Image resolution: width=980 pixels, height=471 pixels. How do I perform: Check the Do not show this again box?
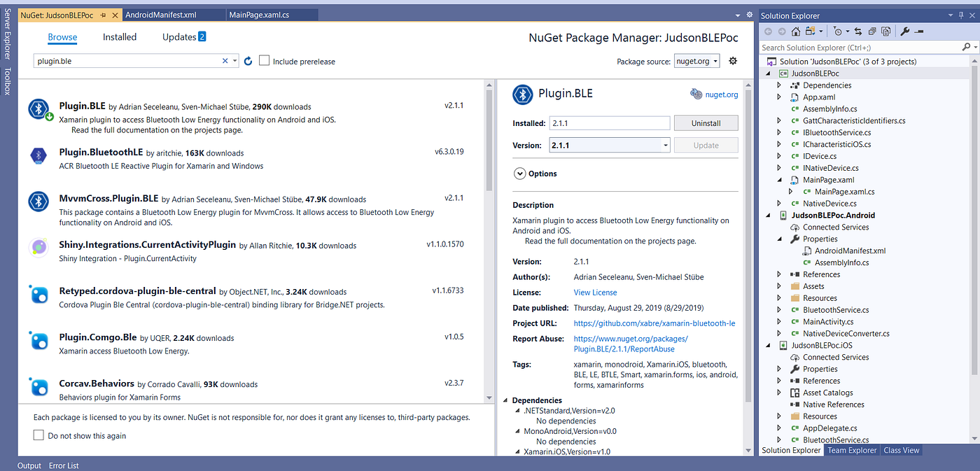(38, 435)
